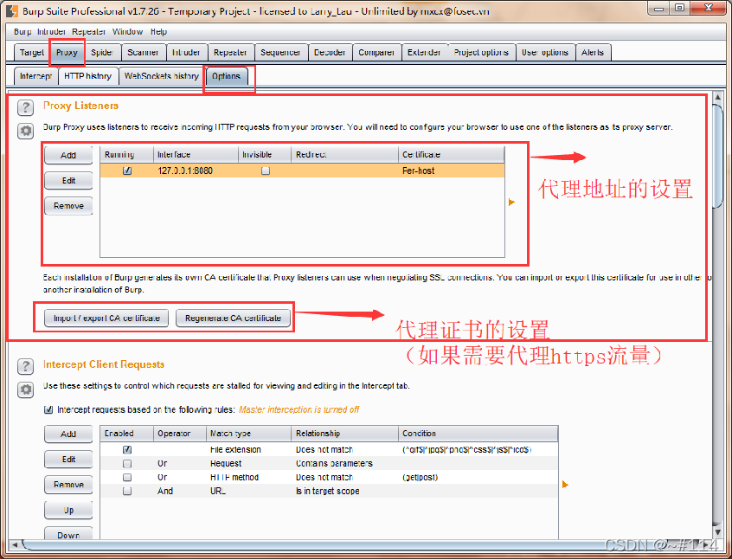Switch to the Intruder tool tab
The height and width of the screenshot is (560, 732).
(x=186, y=52)
